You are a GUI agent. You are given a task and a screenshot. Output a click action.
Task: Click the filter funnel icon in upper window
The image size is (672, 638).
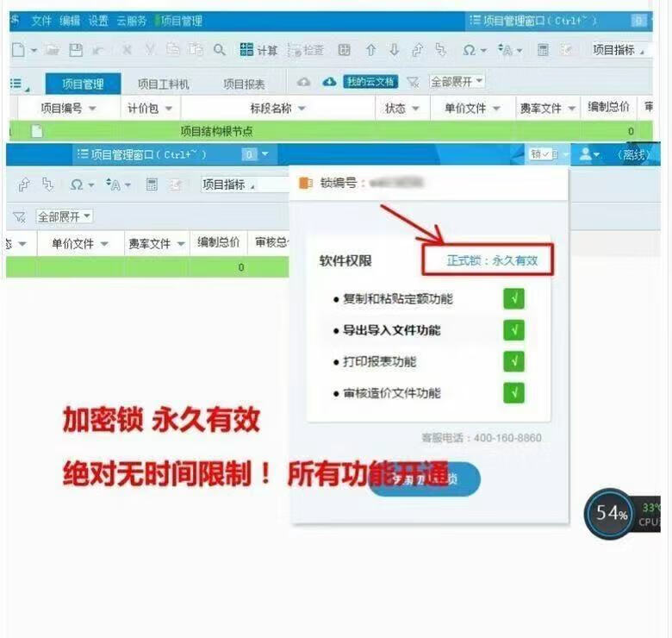click(x=414, y=82)
